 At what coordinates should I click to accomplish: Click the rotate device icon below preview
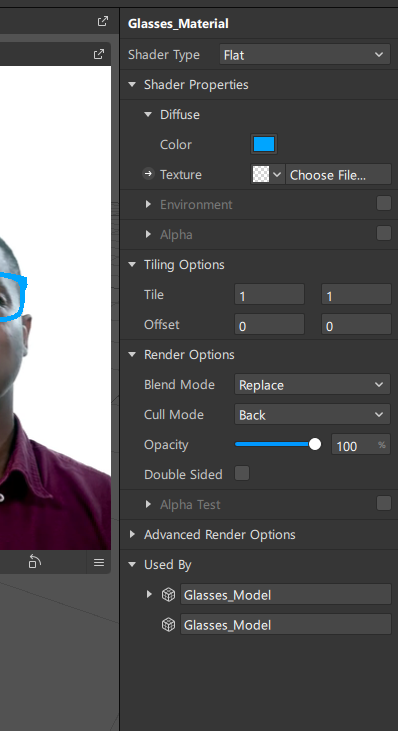(x=34, y=562)
